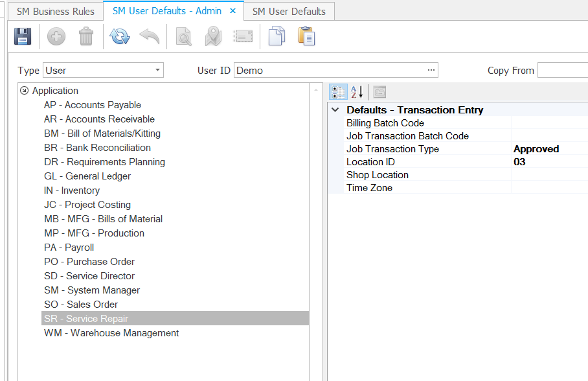Switch to SM User Defaults tab
Viewport: 588px width, 381px height.
tap(288, 11)
